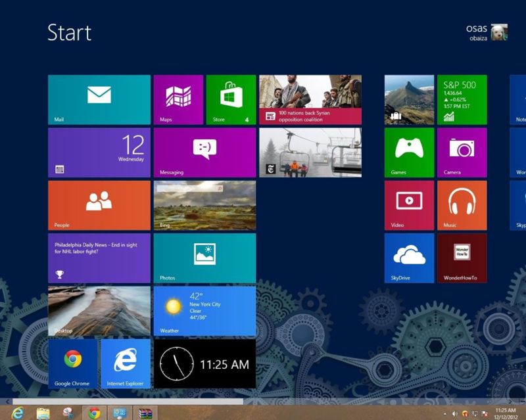Open Bing from its tile image
The height and width of the screenshot is (420, 526).
(x=204, y=205)
